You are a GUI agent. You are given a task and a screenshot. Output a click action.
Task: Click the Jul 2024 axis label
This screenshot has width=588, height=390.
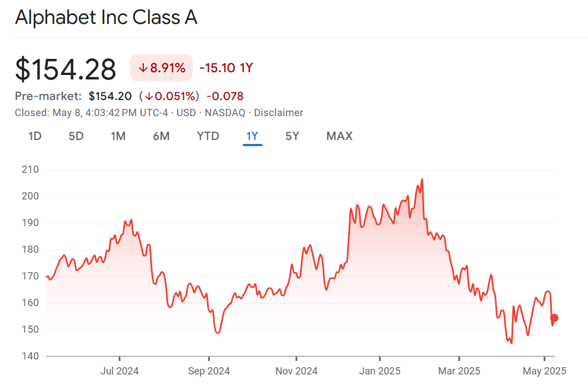119,371
